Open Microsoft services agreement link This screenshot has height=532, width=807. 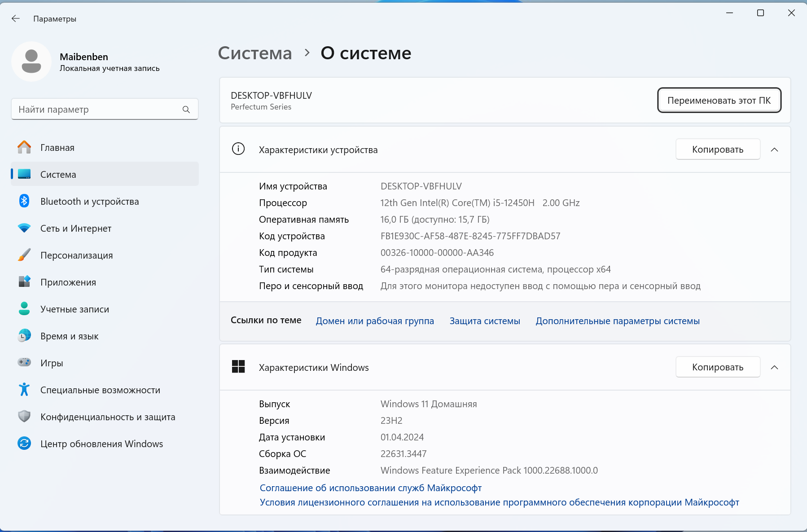pos(371,488)
